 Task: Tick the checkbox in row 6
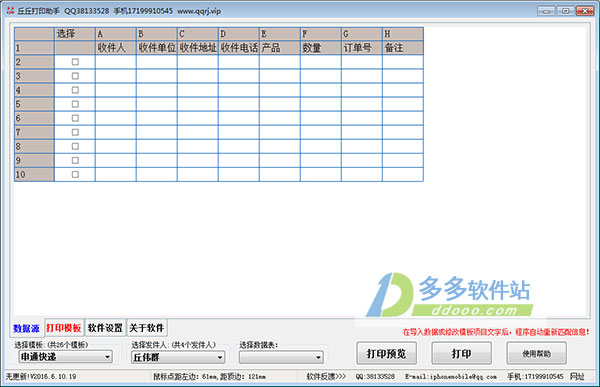tap(75, 118)
